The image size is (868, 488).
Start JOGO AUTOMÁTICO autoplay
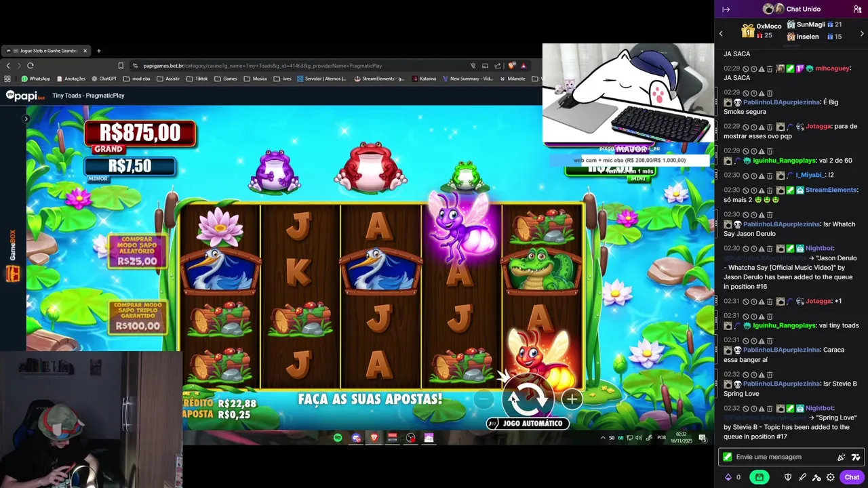(x=527, y=424)
